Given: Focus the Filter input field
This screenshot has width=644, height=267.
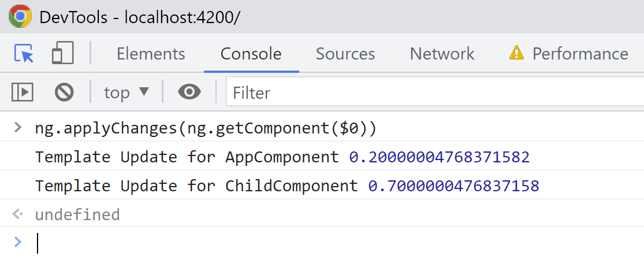Looking at the screenshot, I should point(435,93).
